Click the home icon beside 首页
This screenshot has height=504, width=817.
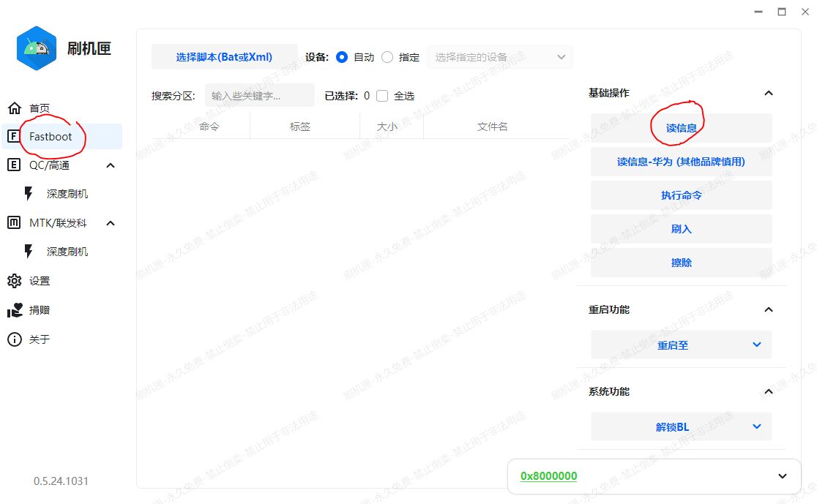click(x=14, y=108)
